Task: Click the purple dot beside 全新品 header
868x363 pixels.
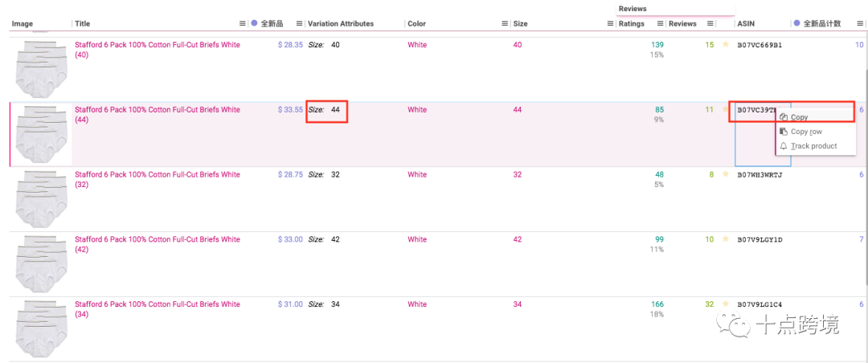Action: coord(254,23)
